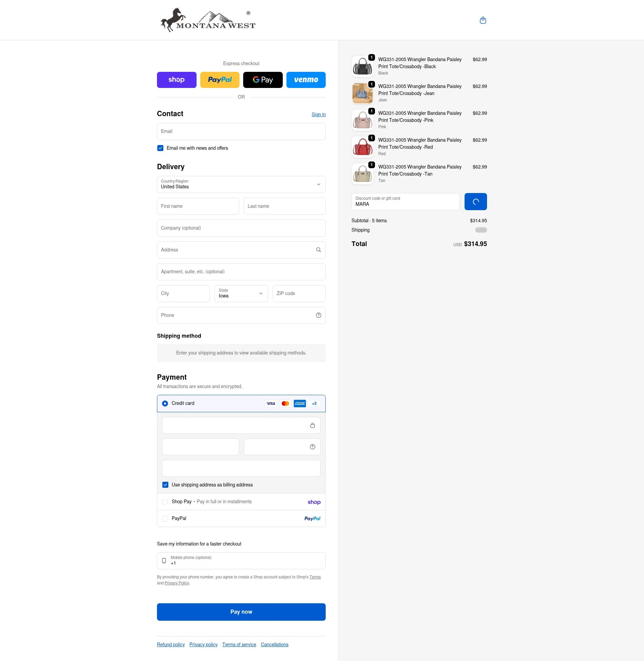This screenshot has width=644, height=661.
Task: Open the phone number help tooltip
Action: (x=318, y=315)
